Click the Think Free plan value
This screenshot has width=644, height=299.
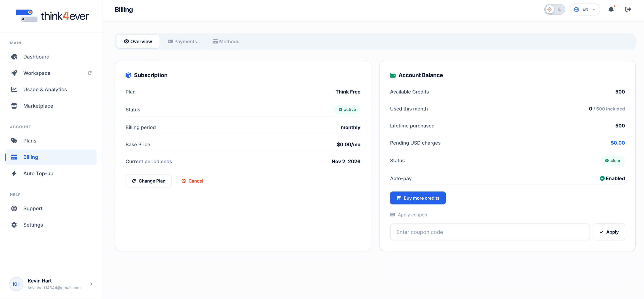[348, 92]
